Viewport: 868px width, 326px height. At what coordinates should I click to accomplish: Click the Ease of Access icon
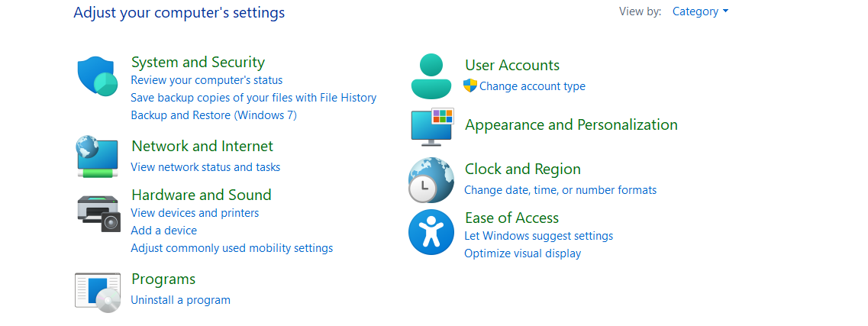pyautogui.click(x=431, y=232)
